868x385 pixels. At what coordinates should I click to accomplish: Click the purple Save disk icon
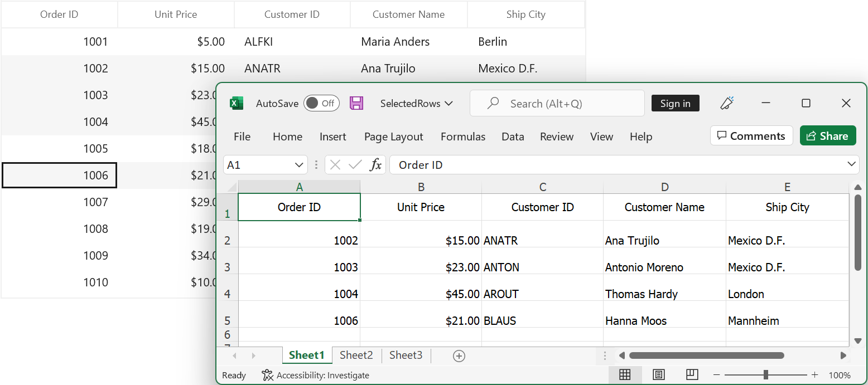click(356, 103)
